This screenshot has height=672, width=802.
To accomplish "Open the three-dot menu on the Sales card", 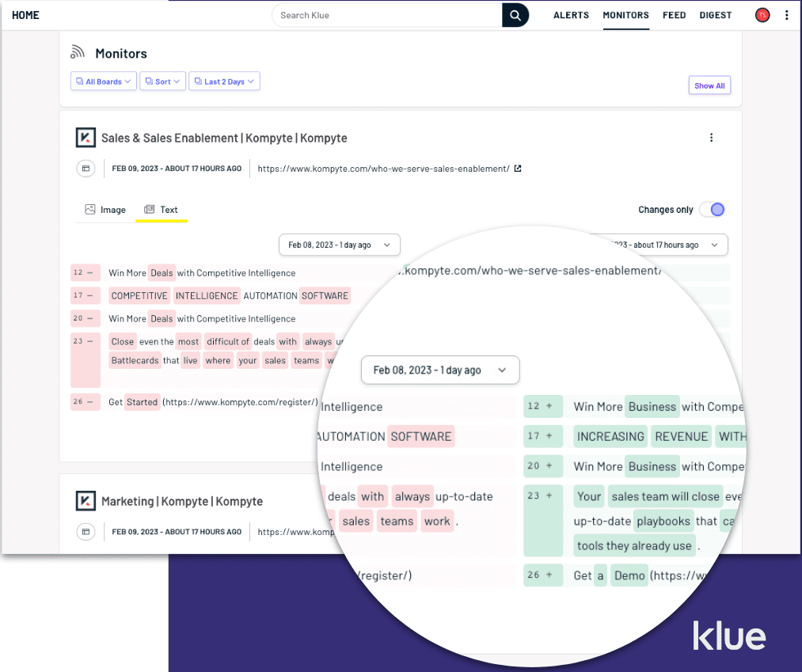I will tap(711, 137).
